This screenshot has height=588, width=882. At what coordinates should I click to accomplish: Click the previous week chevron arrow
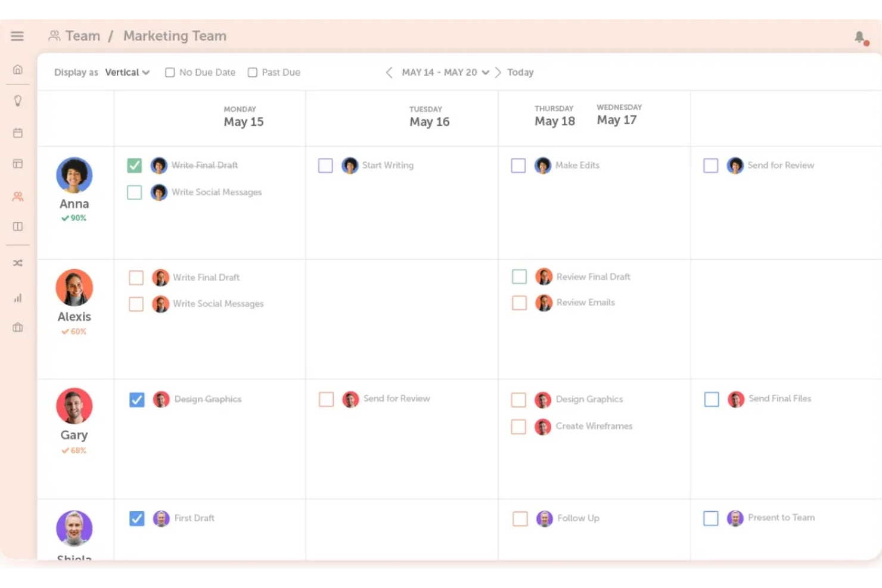click(x=389, y=72)
